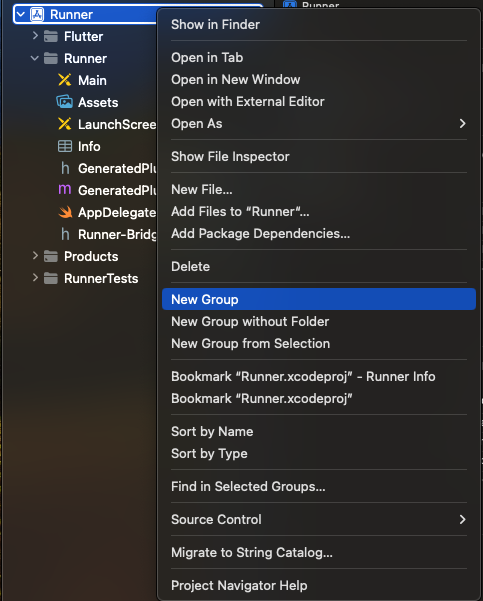The width and height of the screenshot is (483, 601).
Task: Expand the Flutter group
Action: click(x=35, y=36)
